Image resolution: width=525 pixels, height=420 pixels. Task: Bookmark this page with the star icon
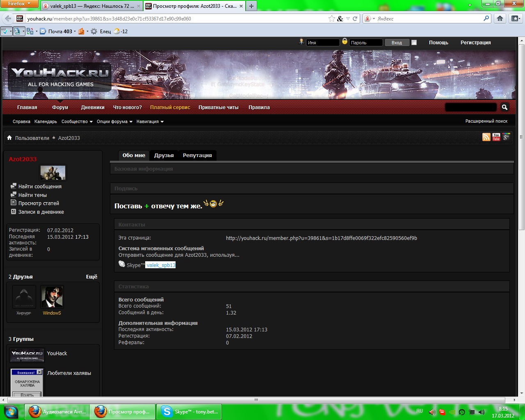pyautogui.click(x=331, y=18)
